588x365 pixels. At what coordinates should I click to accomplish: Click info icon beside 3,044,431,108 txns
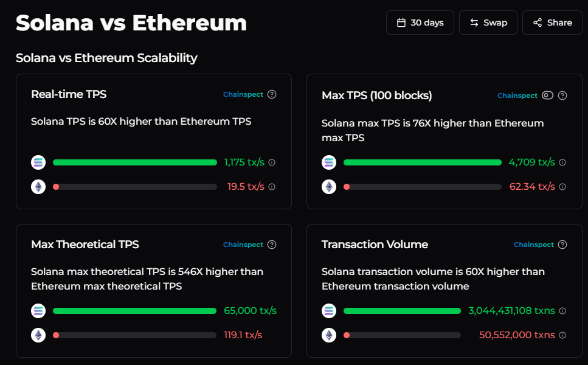[562, 311]
